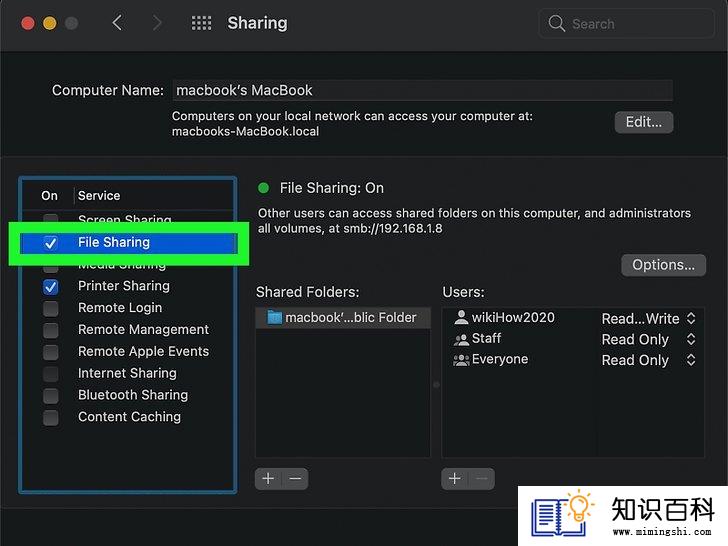
Task: Enable the Remote Management checkbox
Action: pyautogui.click(x=51, y=330)
